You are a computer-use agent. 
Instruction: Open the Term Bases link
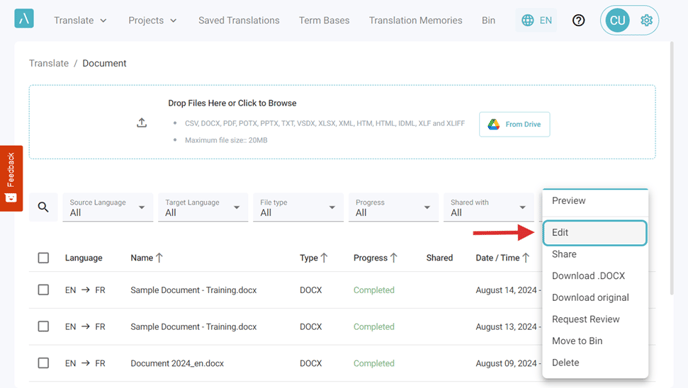click(x=324, y=20)
